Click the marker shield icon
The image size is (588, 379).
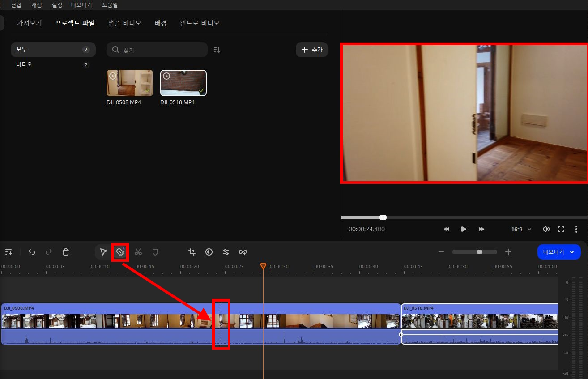point(155,252)
